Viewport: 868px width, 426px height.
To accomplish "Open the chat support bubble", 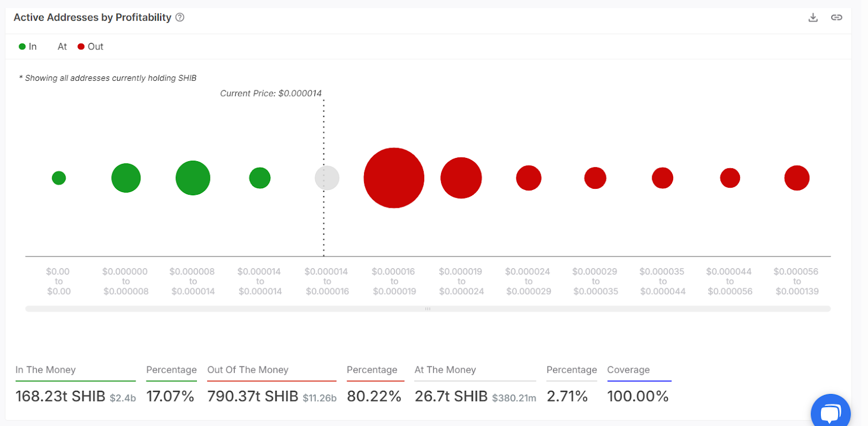I will click(x=830, y=412).
